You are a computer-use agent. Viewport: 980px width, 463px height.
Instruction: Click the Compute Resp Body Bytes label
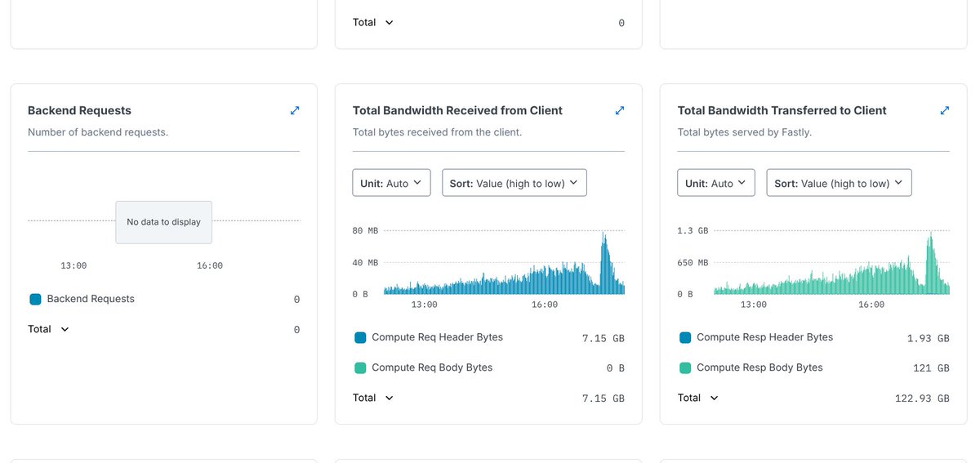coord(759,368)
